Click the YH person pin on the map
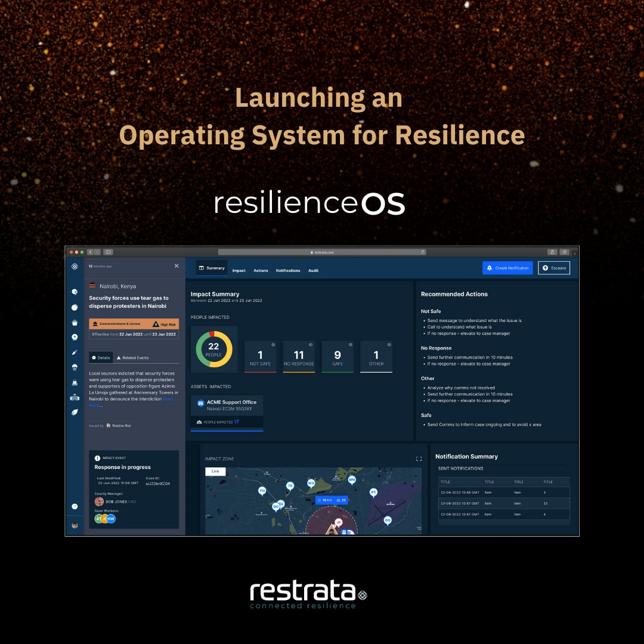This screenshot has width=644, height=644. 262,491
